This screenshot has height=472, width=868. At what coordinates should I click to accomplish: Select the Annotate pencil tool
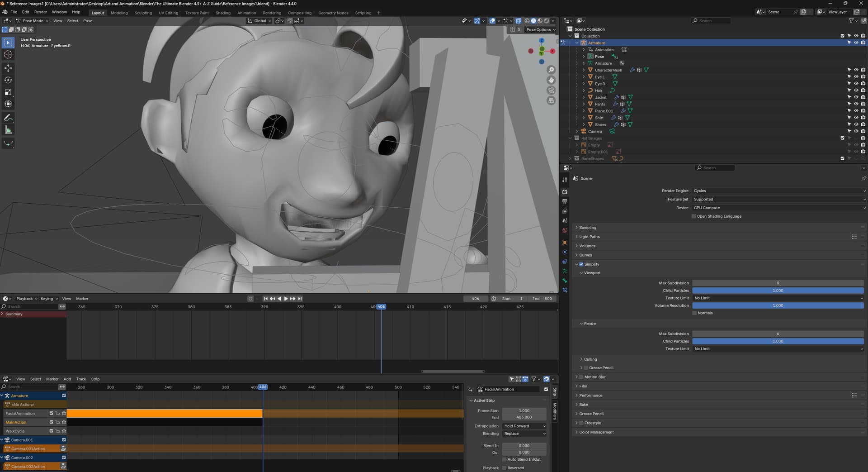coord(8,118)
